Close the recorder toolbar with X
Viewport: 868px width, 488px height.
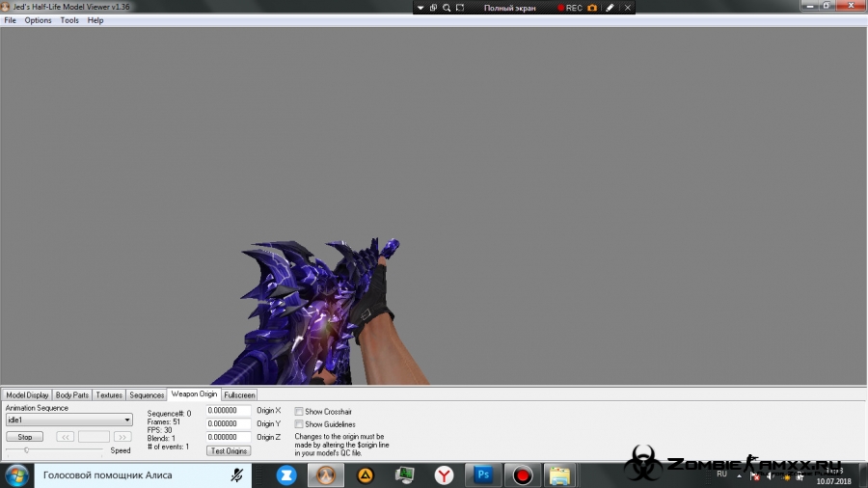tap(628, 8)
